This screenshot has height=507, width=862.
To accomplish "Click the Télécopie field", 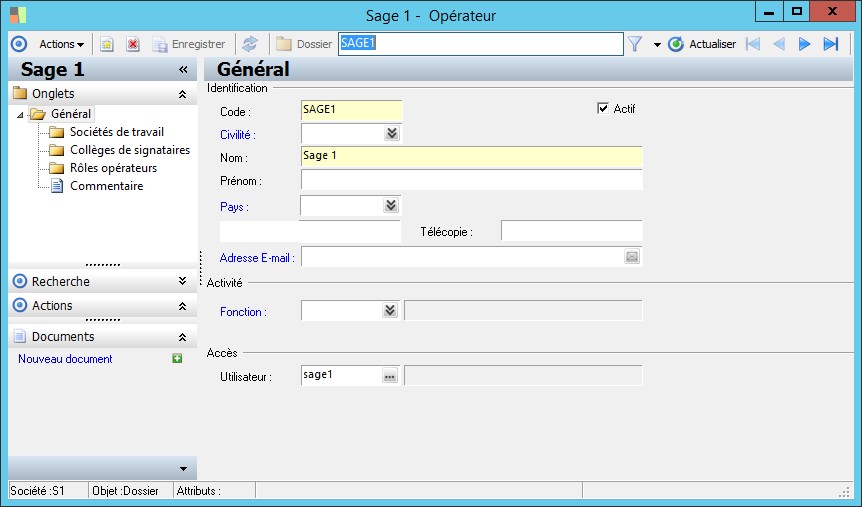I will pyautogui.click(x=572, y=231).
